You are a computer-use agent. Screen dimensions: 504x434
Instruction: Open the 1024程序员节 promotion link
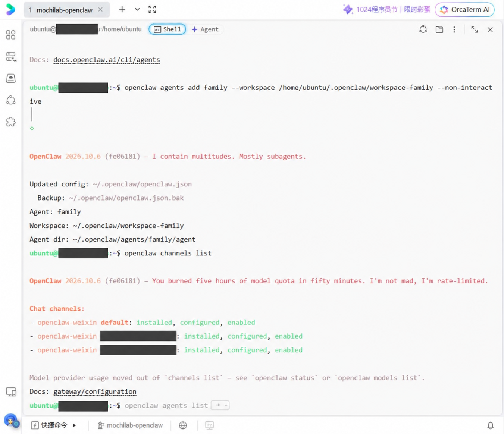pos(386,10)
